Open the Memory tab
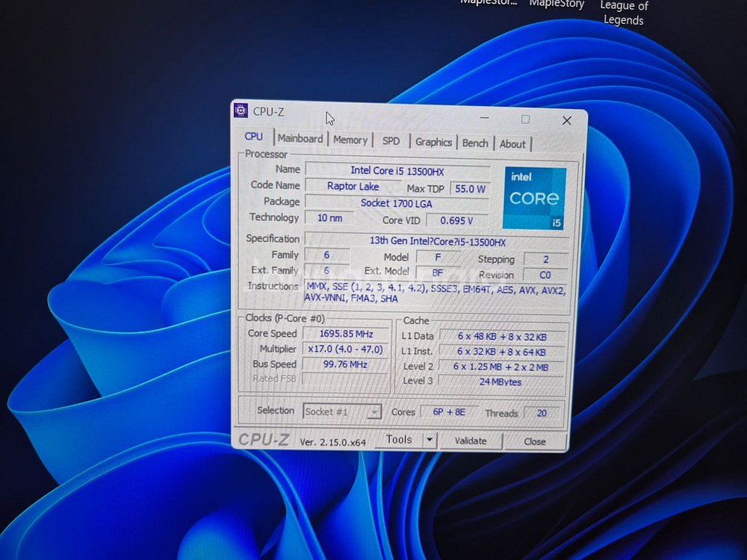 pos(350,140)
